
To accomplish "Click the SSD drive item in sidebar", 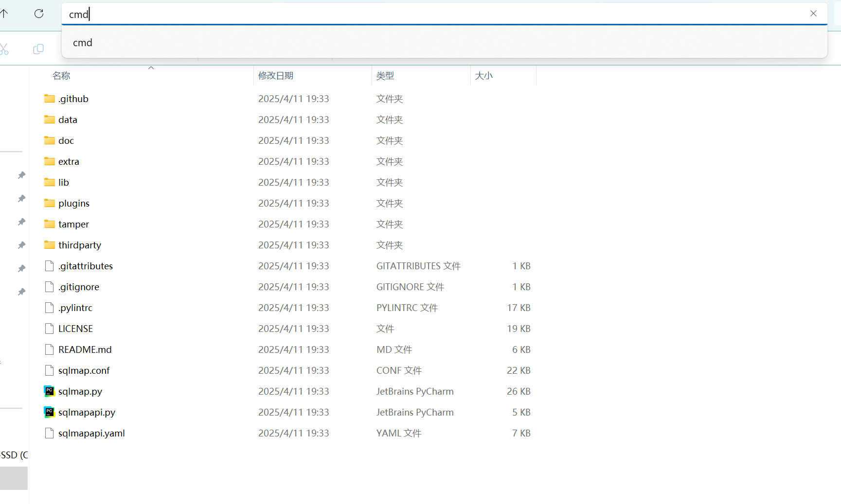I will tap(14, 455).
